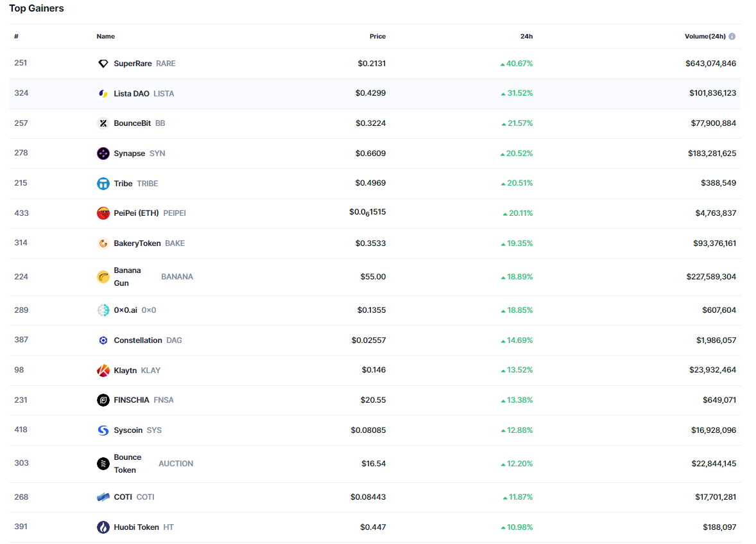The height and width of the screenshot is (544, 756).
Task: Click the SuperRare diamond logo icon
Action: click(x=103, y=64)
